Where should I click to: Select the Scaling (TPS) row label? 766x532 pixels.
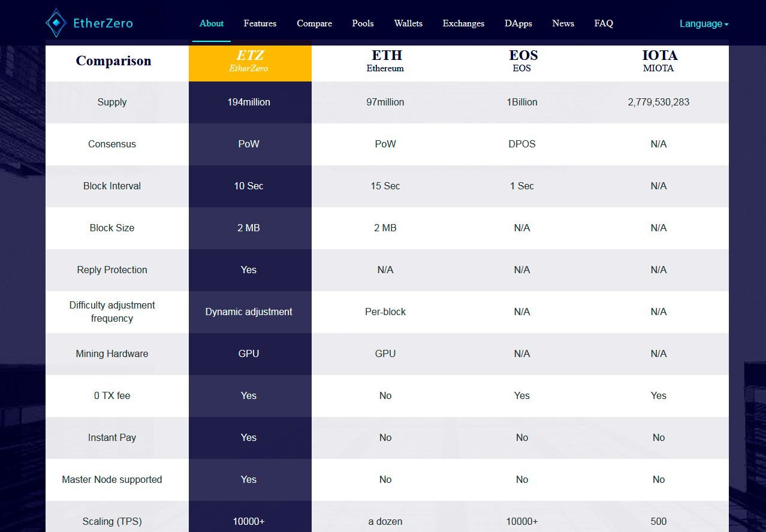112,522
